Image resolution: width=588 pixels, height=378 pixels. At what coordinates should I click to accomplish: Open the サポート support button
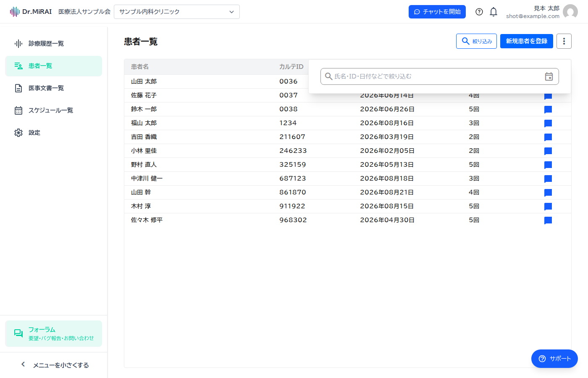pos(554,359)
